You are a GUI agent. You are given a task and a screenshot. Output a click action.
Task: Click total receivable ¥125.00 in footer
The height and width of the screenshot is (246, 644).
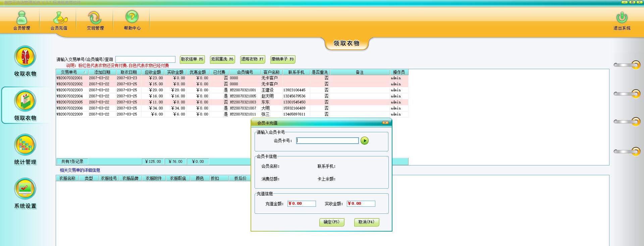pyautogui.click(x=153, y=161)
